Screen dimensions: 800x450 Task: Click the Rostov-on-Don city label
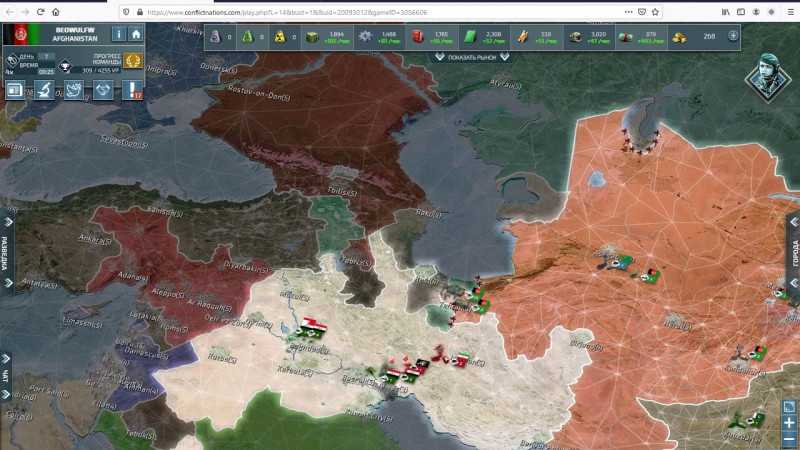coord(259,92)
